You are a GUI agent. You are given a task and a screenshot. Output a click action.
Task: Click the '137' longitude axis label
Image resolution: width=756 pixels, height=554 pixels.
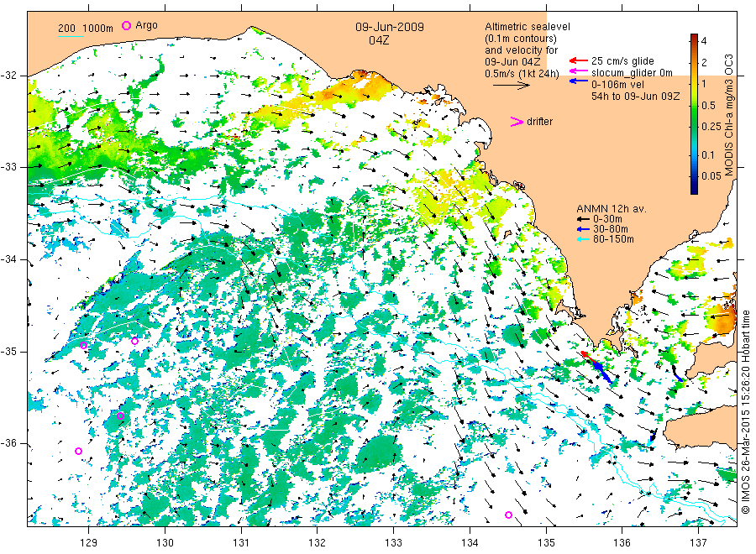(x=698, y=543)
